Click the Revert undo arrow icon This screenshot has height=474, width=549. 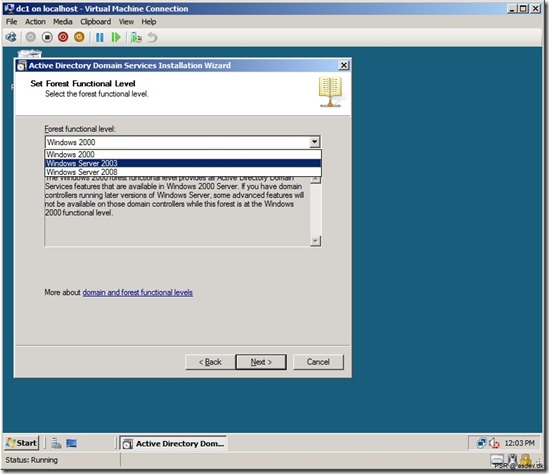152,37
